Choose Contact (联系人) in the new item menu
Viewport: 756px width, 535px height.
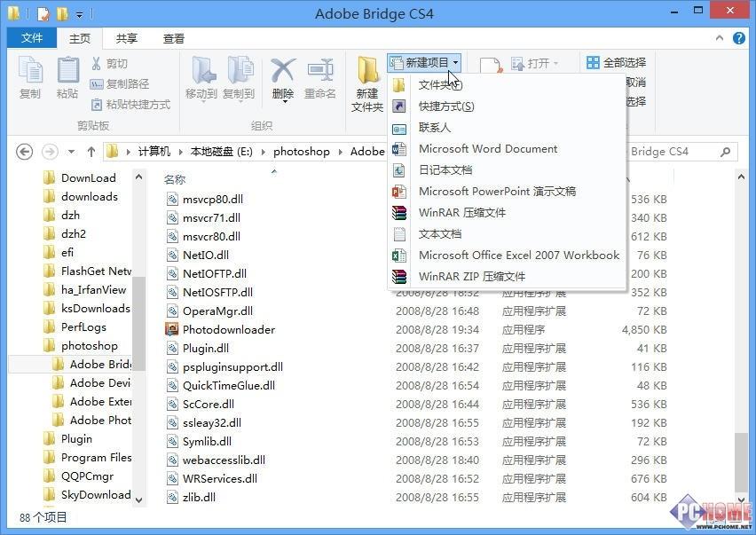(507, 127)
